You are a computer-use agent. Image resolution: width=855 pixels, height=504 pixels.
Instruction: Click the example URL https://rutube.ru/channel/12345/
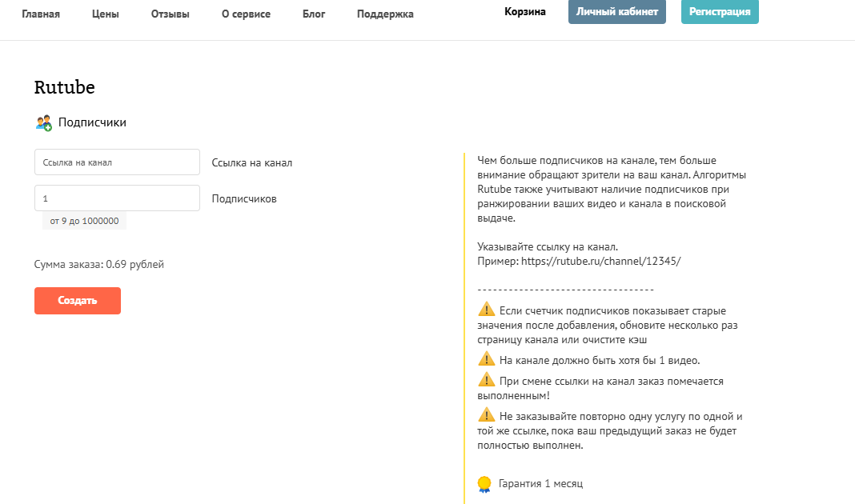point(601,261)
